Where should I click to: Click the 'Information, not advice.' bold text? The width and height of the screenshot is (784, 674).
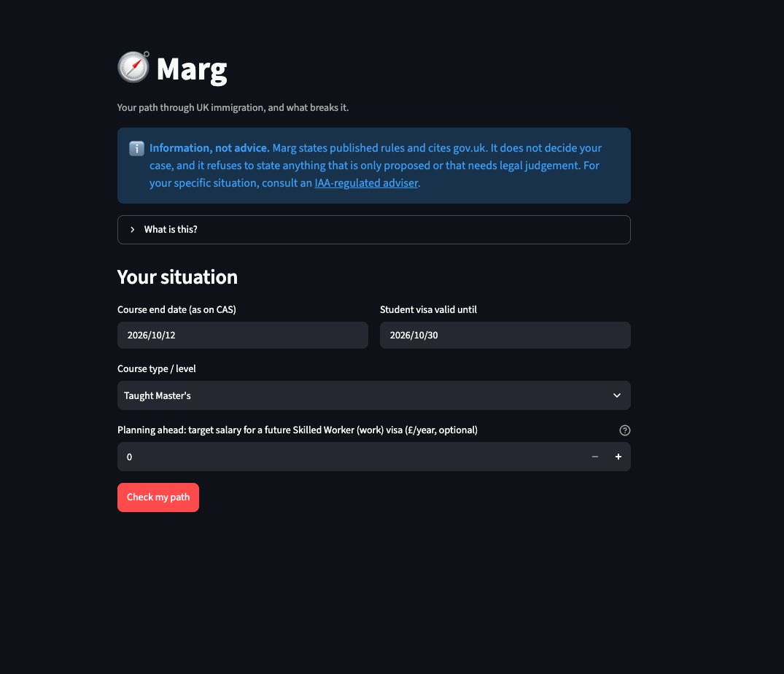coord(209,148)
